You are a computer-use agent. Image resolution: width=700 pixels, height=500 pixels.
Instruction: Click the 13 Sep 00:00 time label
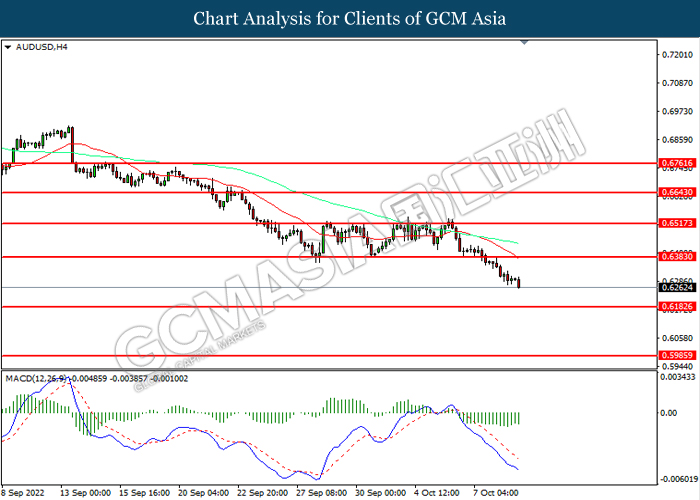(x=86, y=493)
